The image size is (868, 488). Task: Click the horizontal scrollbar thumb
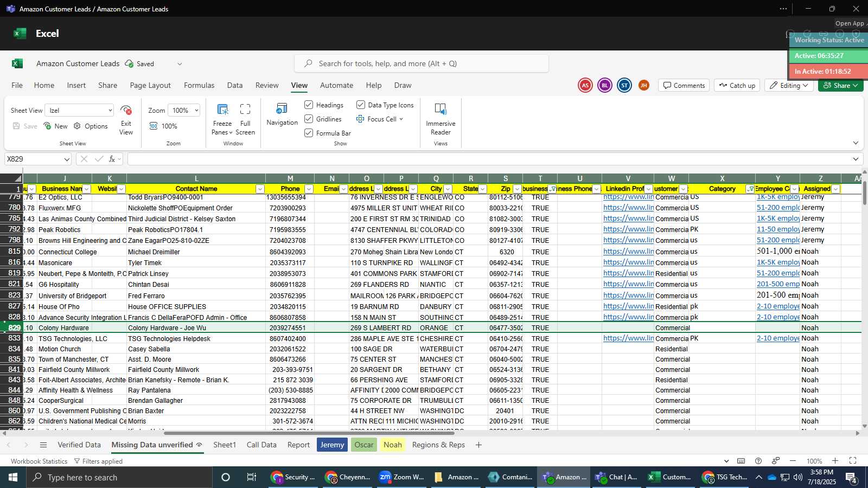point(309,433)
